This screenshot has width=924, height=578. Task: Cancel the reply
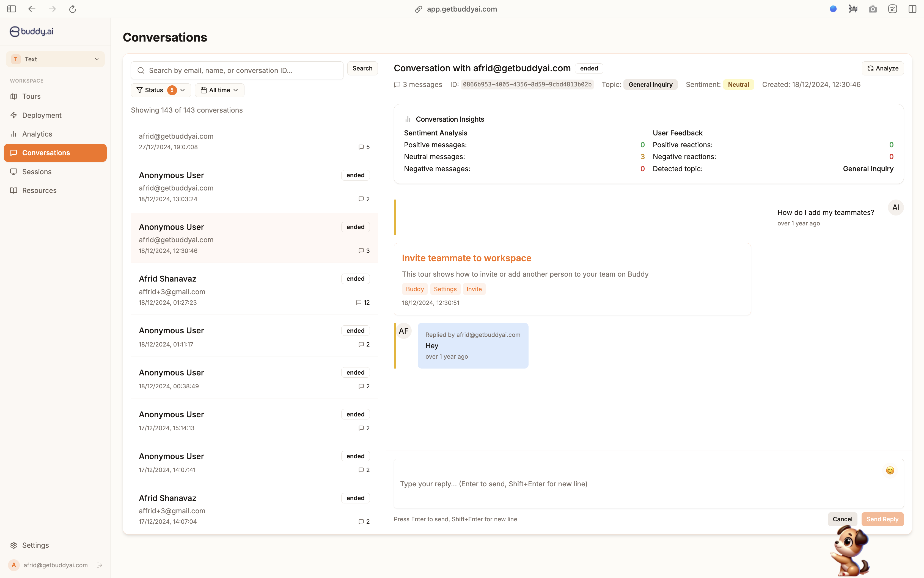[842, 519]
